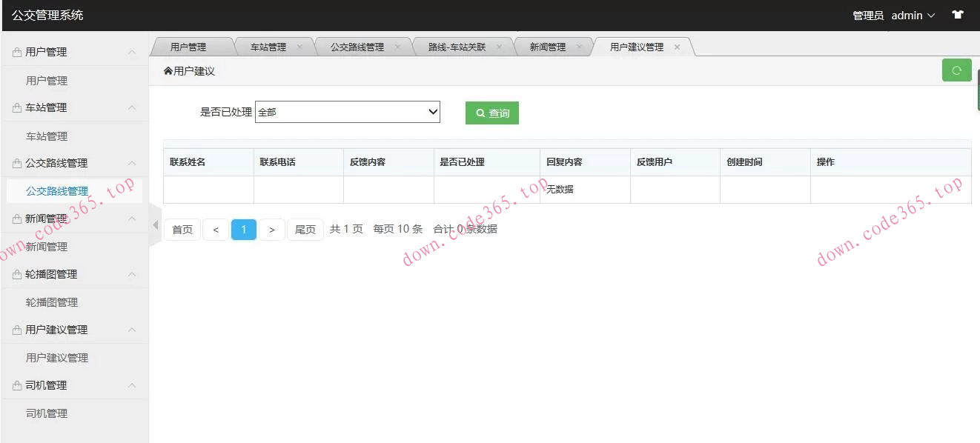Collapse the sidebar via the left-edge arrow handle
This screenshot has width=980, height=443.
click(x=154, y=223)
